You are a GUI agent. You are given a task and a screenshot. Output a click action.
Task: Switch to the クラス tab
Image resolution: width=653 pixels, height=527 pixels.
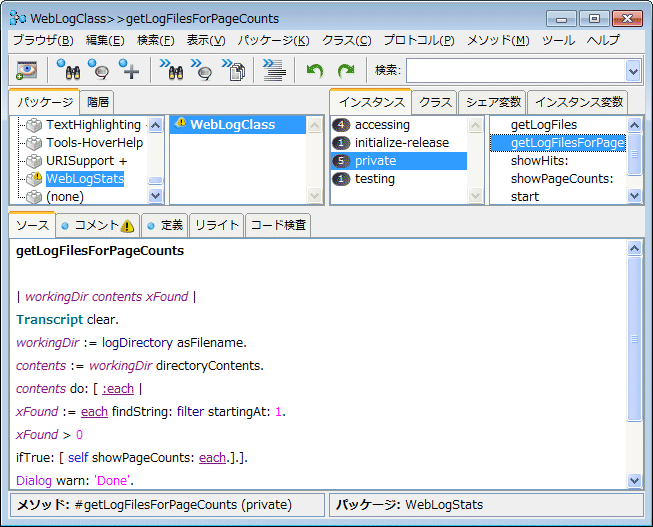coord(435,102)
